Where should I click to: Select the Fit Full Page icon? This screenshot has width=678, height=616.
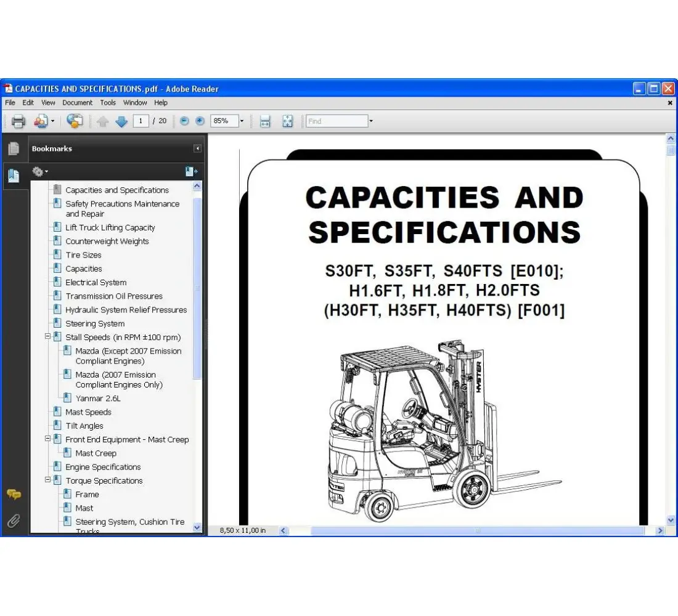coord(288,121)
